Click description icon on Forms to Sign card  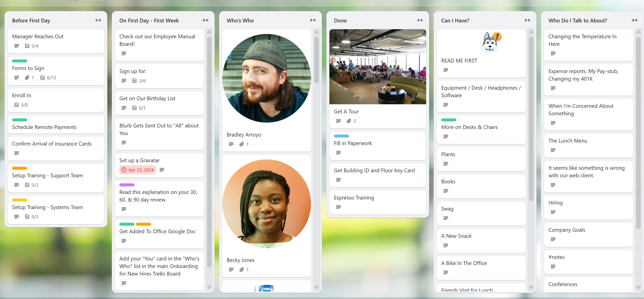[17, 78]
